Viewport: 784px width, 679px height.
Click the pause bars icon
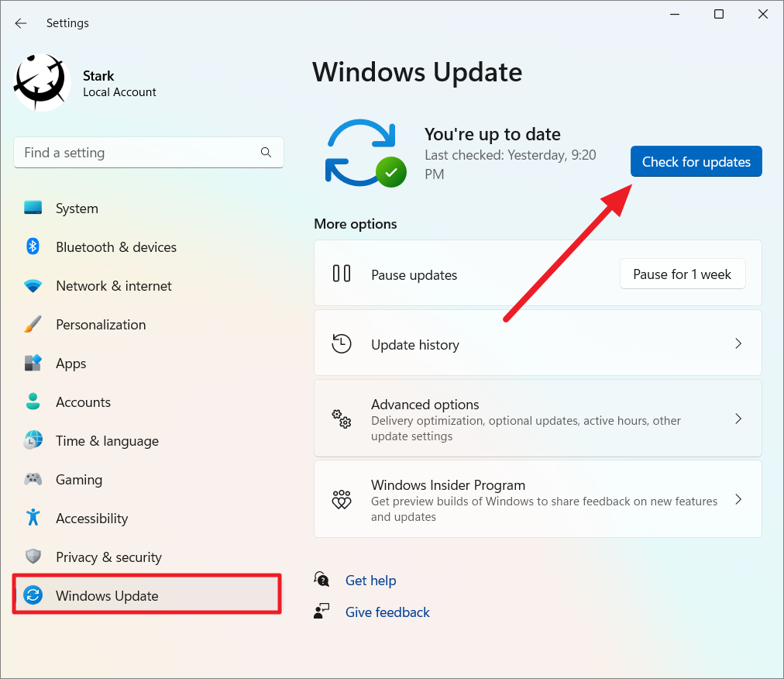pyautogui.click(x=342, y=273)
